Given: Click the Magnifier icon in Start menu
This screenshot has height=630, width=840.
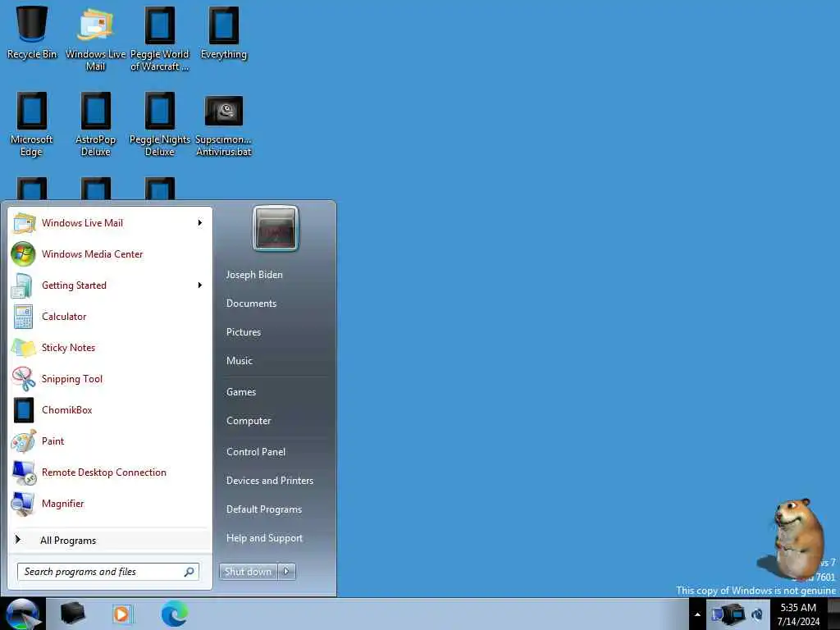Looking at the screenshot, I should (x=23, y=504).
